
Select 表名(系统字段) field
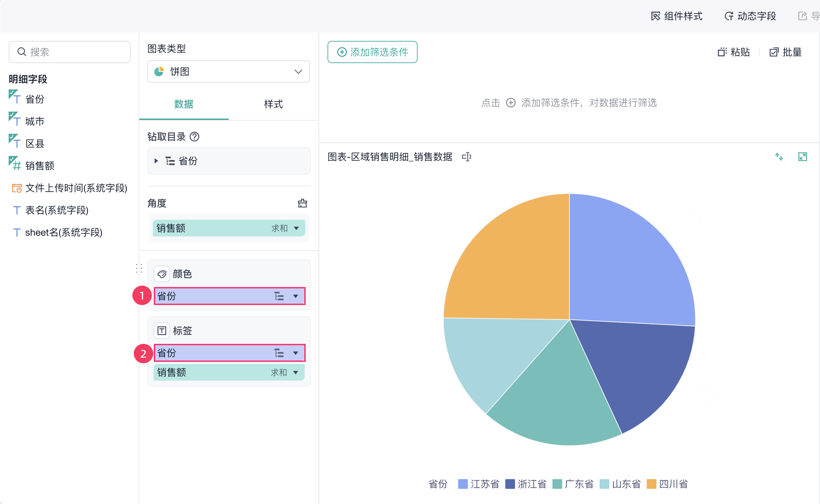(57, 210)
